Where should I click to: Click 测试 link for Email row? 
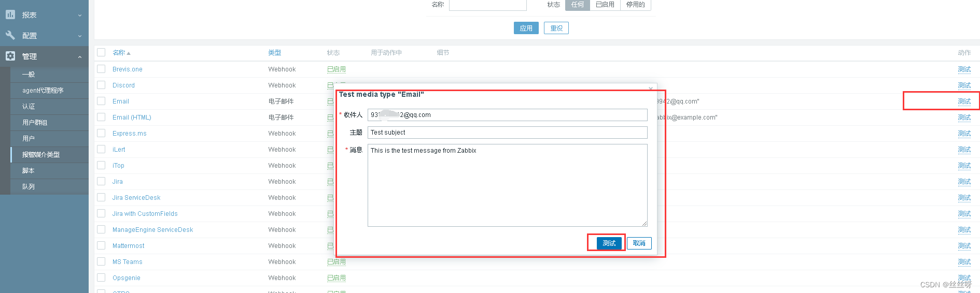[x=964, y=101]
